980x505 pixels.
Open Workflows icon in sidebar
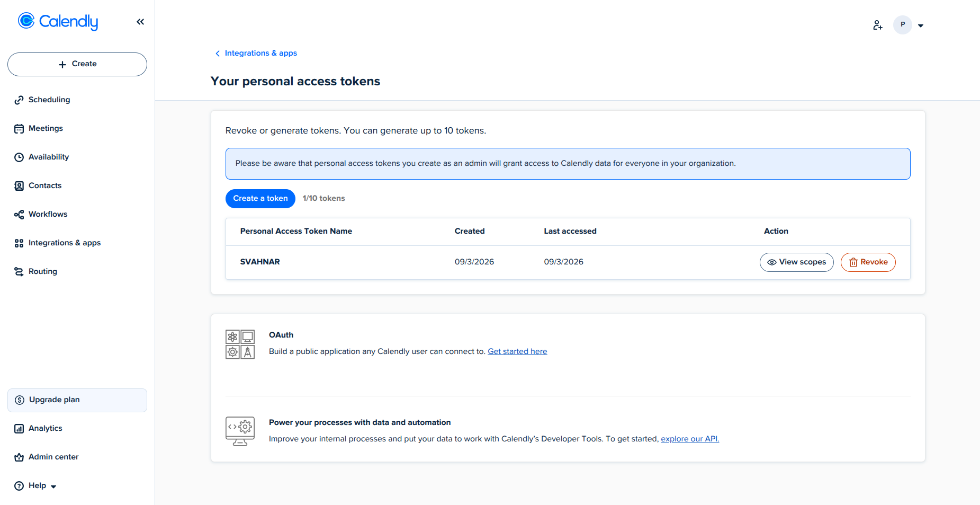click(19, 214)
